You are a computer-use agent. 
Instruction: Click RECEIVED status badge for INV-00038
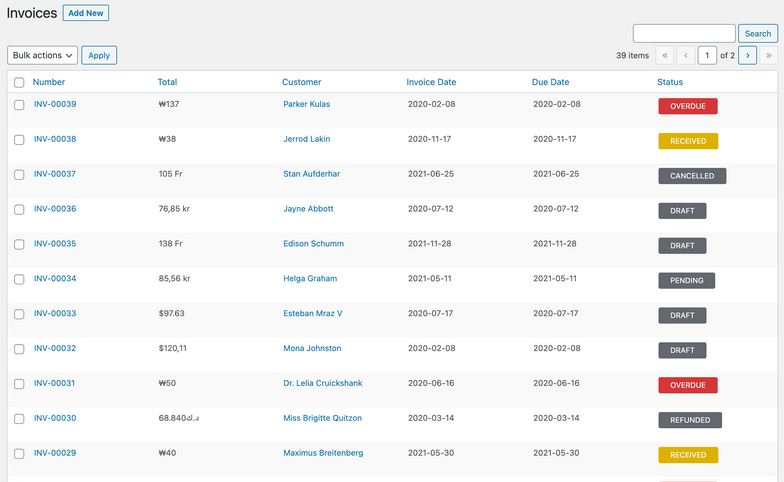coord(688,141)
